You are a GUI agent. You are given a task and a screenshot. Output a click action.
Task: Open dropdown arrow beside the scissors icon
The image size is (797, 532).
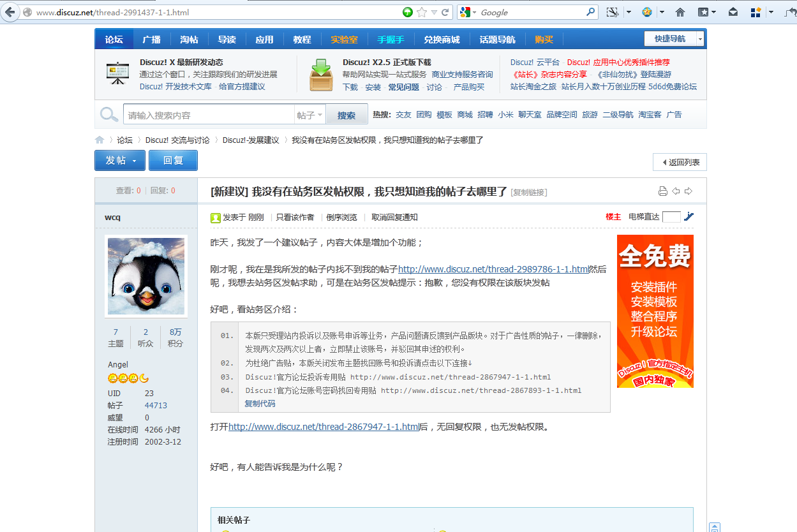click(x=629, y=12)
